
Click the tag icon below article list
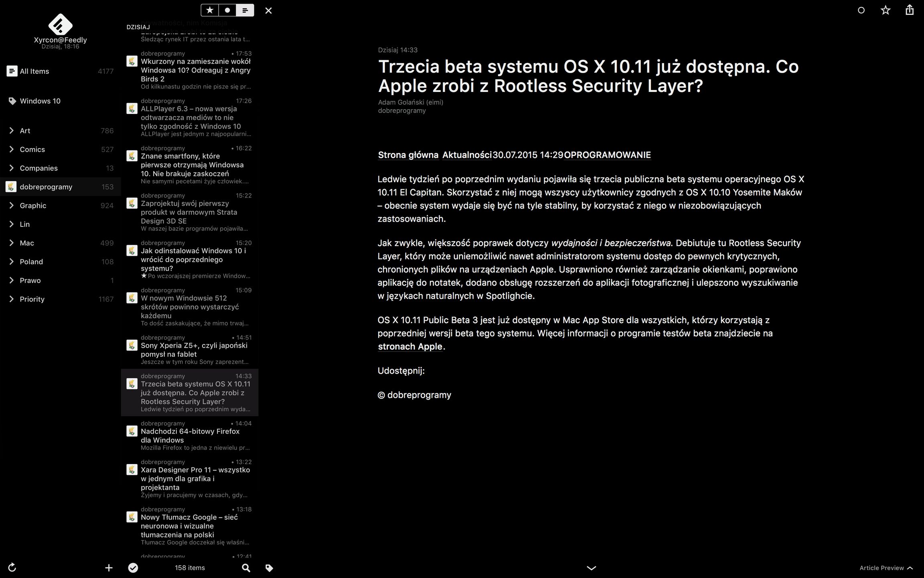[269, 568]
